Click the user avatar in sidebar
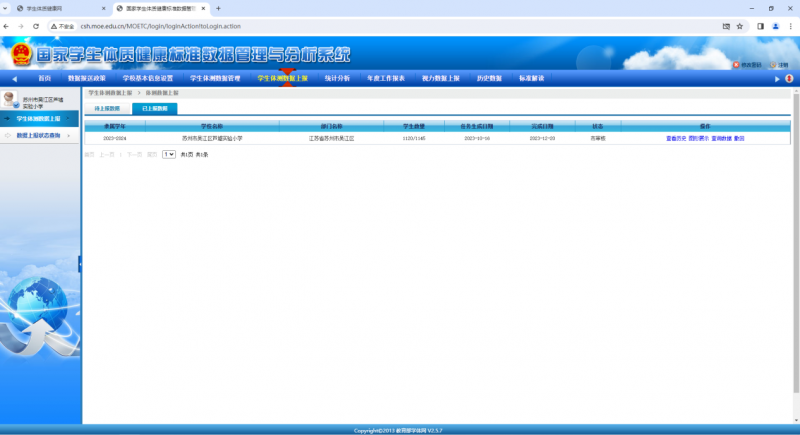The image size is (800, 435). tap(10, 100)
